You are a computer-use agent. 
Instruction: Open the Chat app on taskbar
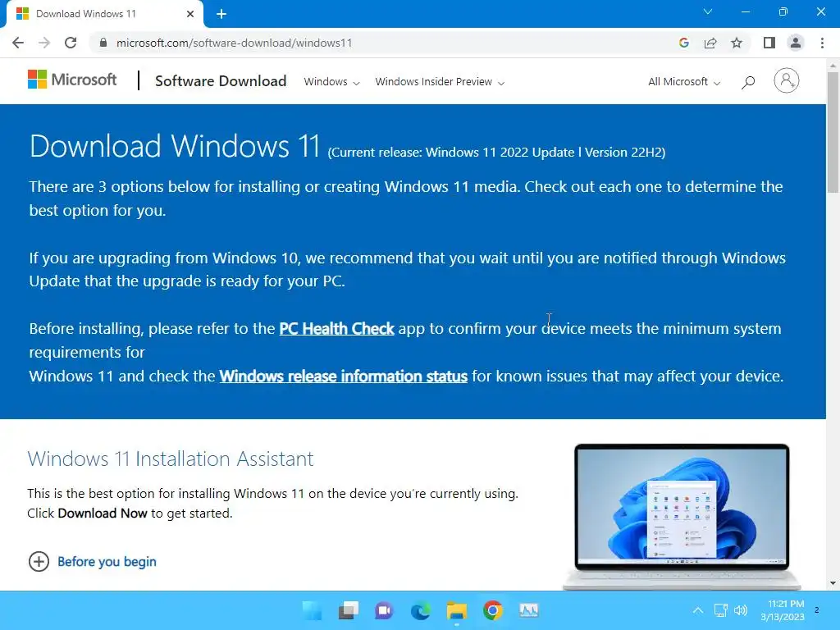pos(384,610)
